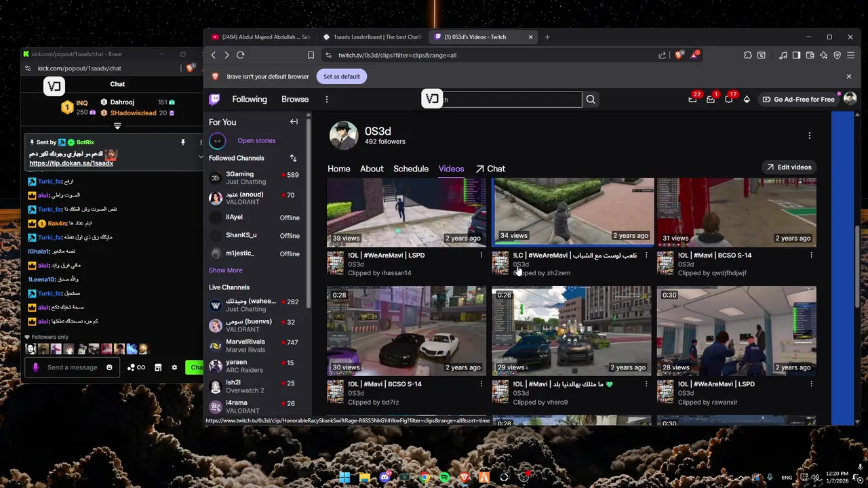Go back using browser back arrow
The image size is (868, 488).
click(x=214, y=55)
